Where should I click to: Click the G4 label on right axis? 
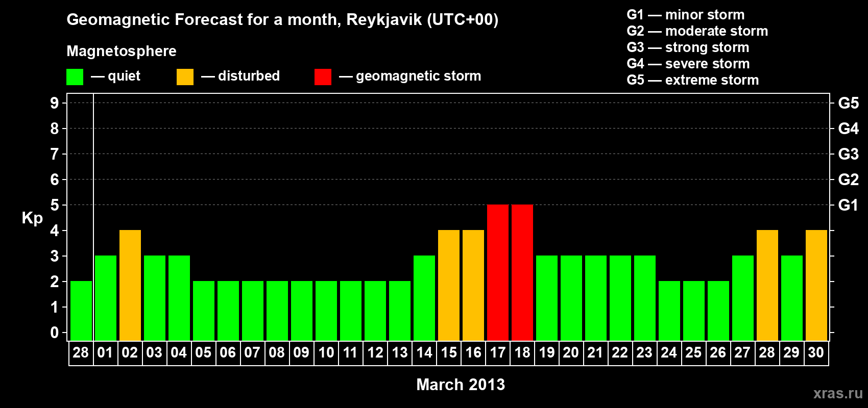(848, 129)
